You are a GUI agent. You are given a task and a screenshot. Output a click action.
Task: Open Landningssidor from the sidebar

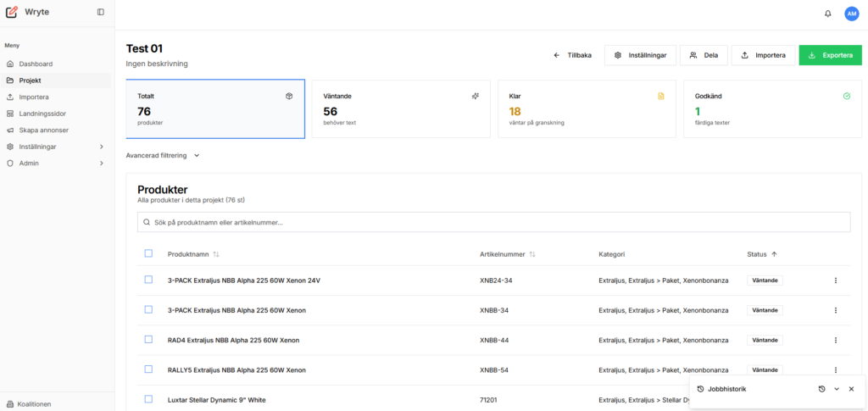(42, 114)
